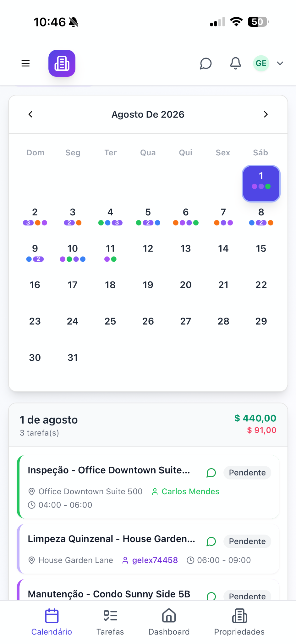Select the Calendário tab

(x=52, y=622)
